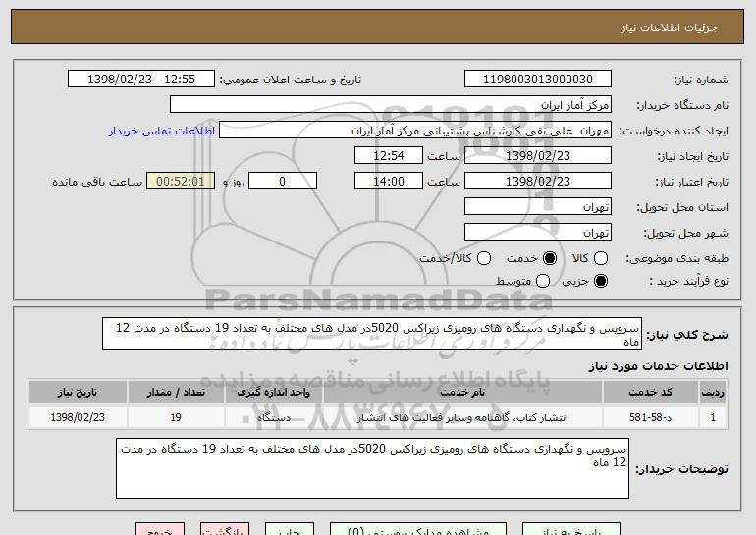Click the row number cell 1
This screenshot has width=756, height=535.
[x=713, y=417]
